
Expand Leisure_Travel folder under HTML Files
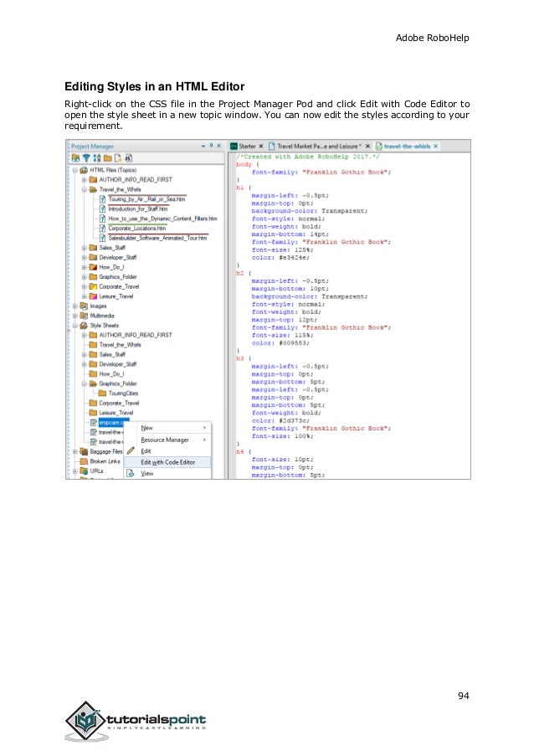[85, 296]
